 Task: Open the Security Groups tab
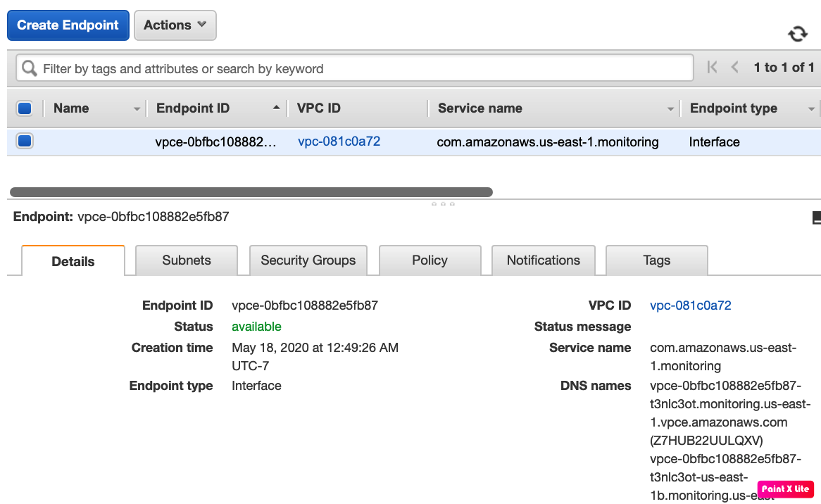[308, 260]
